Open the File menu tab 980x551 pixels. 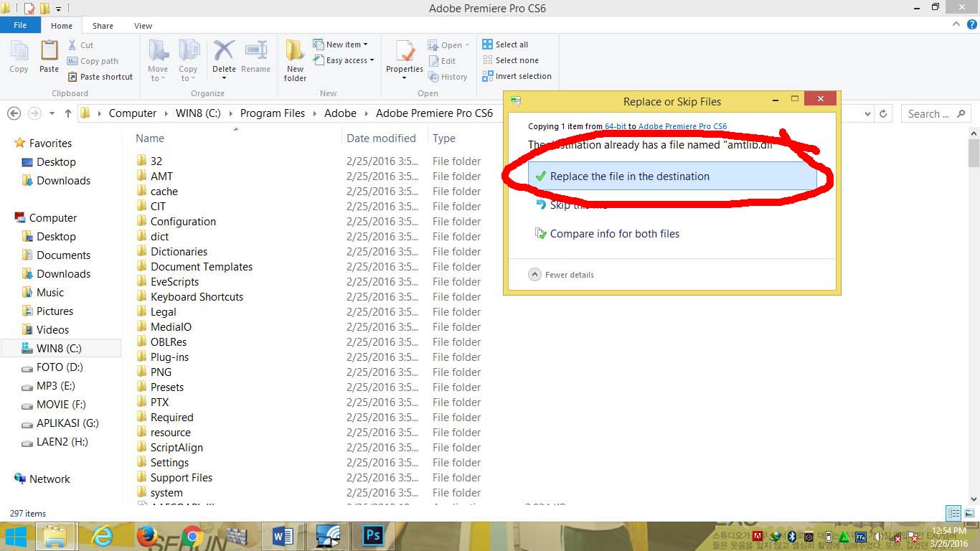tap(20, 25)
